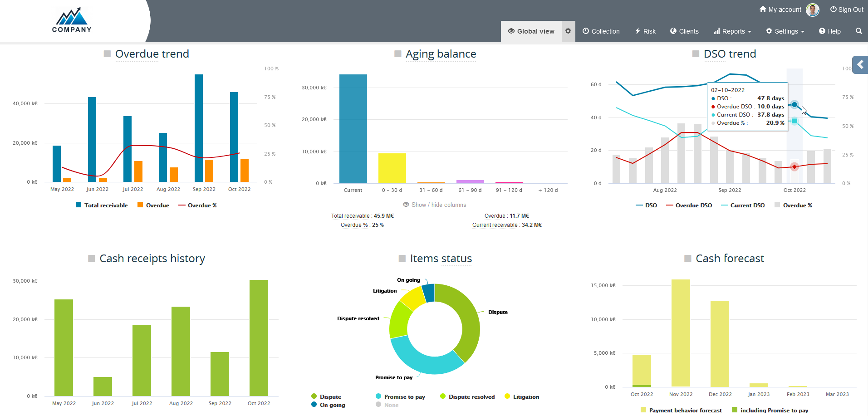Open the user avatar profile picture
Screen dimensions: 868x416
(x=812, y=10)
